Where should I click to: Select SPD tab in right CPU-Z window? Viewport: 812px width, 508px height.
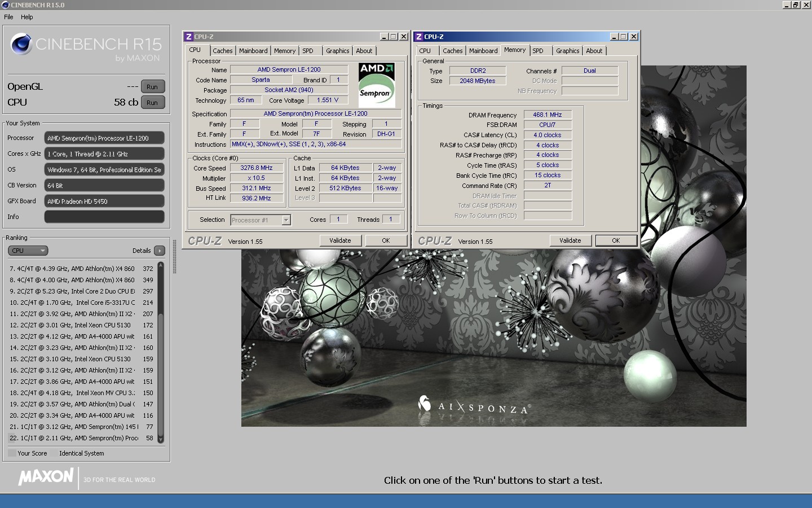coord(538,51)
